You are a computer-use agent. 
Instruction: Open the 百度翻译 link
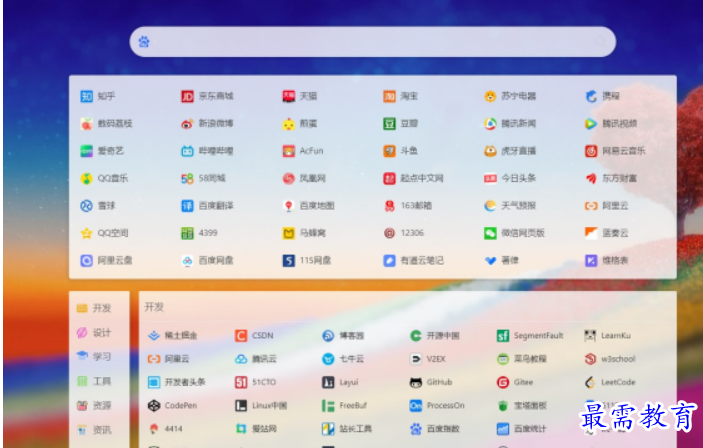tap(207, 205)
